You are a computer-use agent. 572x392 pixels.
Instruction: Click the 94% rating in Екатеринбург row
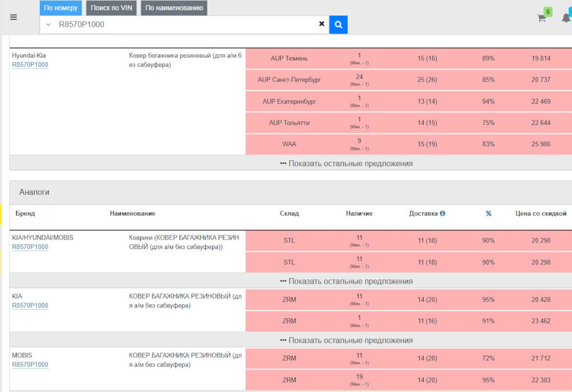(488, 101)
